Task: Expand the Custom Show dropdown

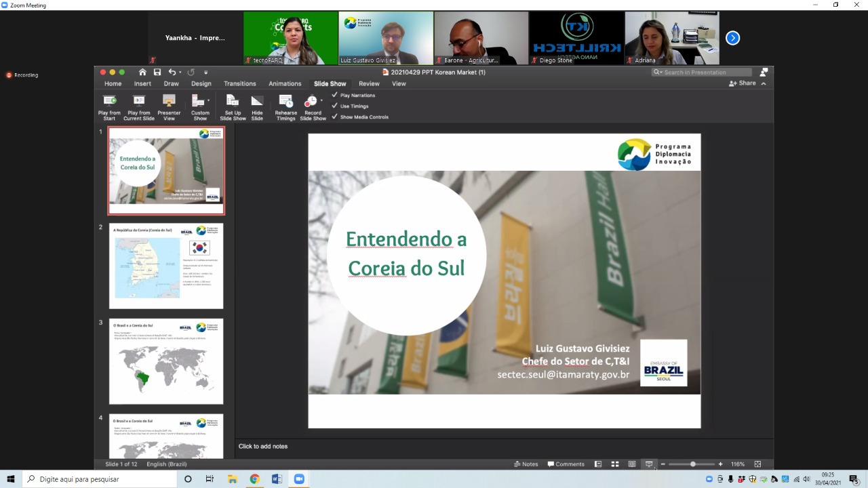Action: (208, 101)
